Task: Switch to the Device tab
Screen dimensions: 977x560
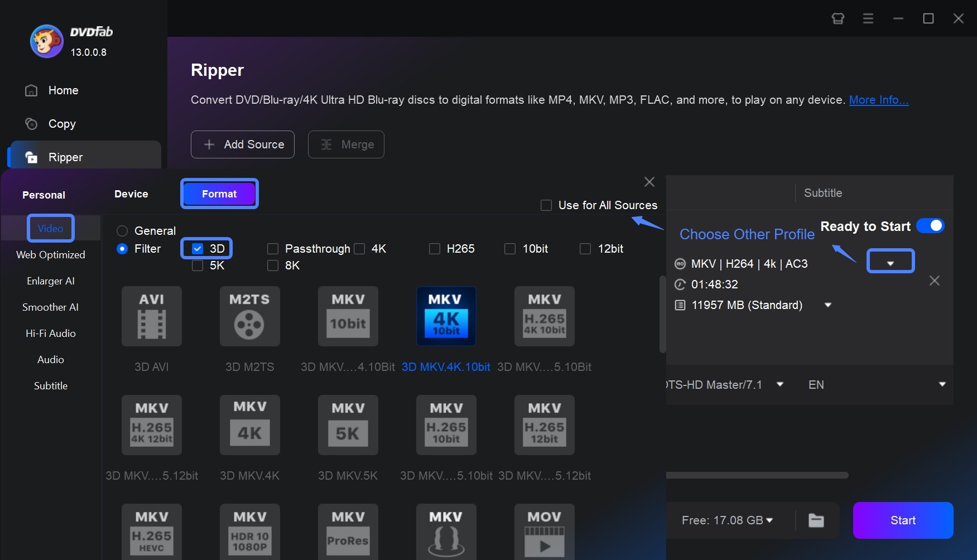Action: [131, 194]
